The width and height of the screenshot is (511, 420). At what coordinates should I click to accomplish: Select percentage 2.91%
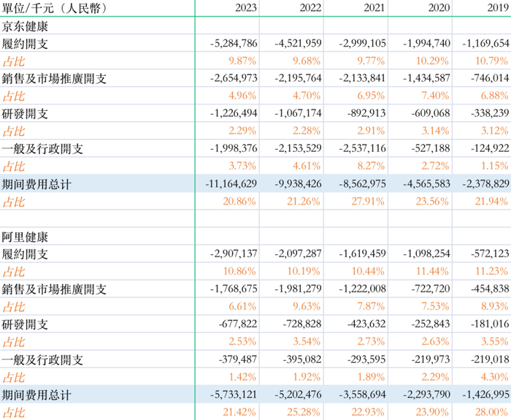tap(371, 131)
